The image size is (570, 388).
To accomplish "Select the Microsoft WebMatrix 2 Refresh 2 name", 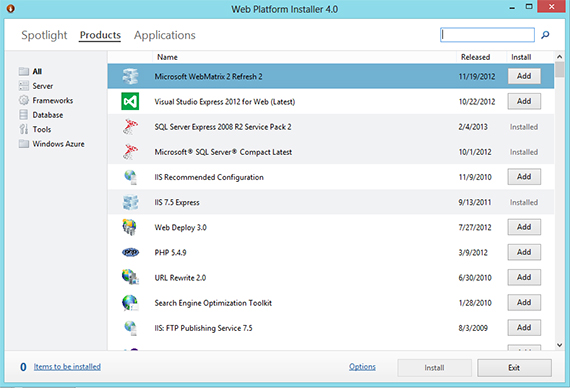I will pos(208,76).
